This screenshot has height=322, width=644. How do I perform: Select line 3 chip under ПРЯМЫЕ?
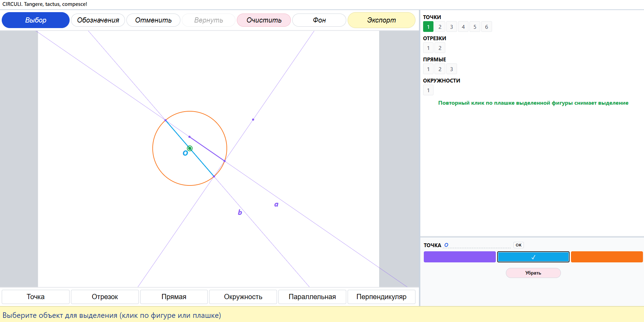(451, 69)
